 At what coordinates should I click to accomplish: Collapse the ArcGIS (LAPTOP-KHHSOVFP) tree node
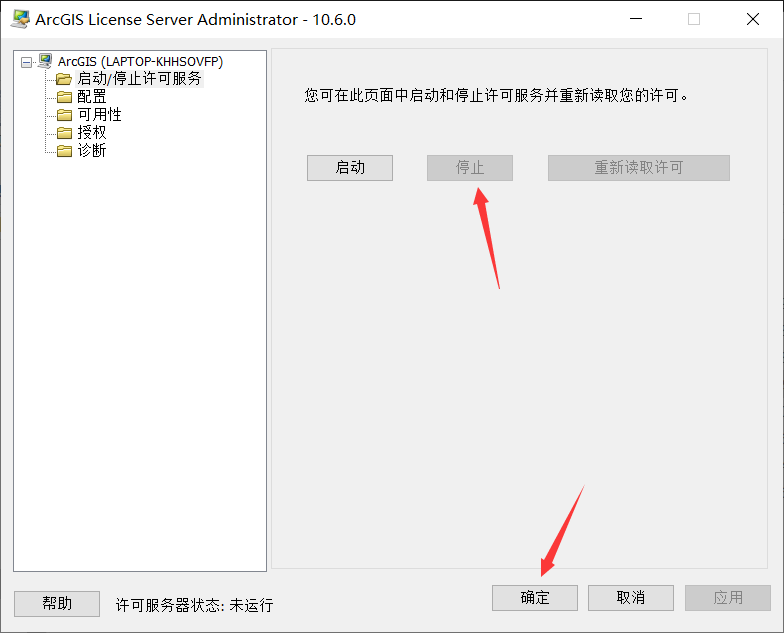[26, 62]
